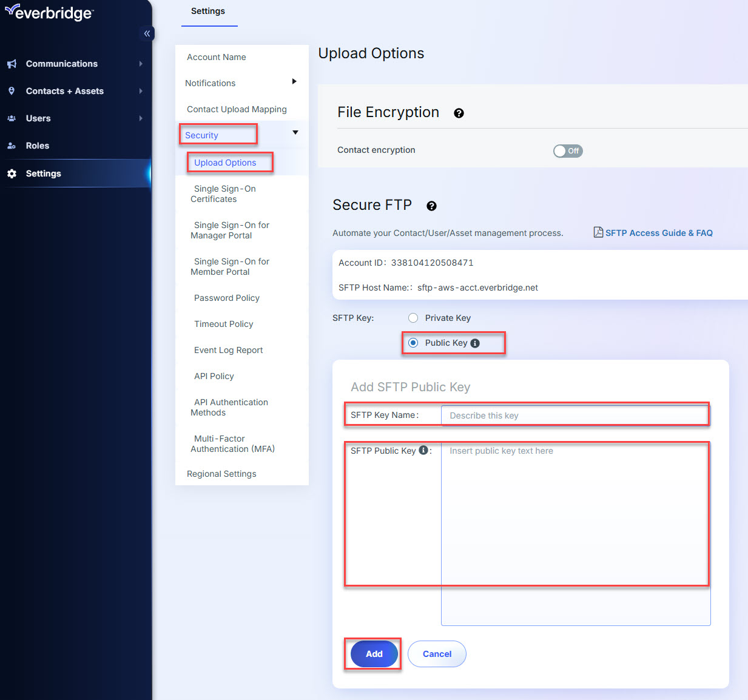
Task: Toggle the Contact encryption switch
Action: [x=567, y=151]
